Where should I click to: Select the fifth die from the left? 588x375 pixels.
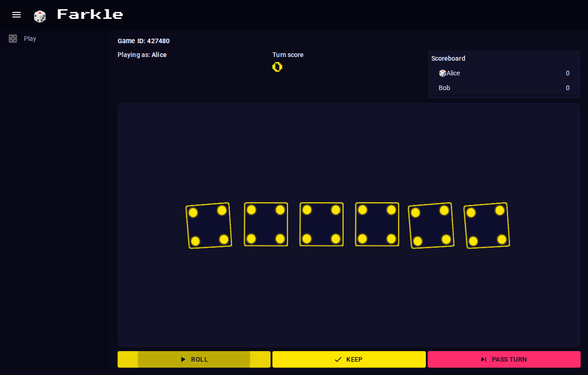[431, 226]
